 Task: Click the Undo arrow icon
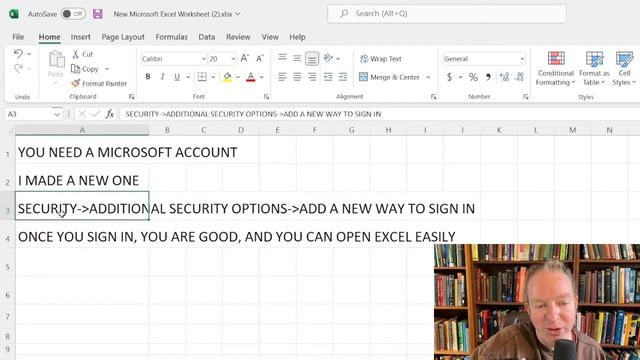tap(18, 53)
